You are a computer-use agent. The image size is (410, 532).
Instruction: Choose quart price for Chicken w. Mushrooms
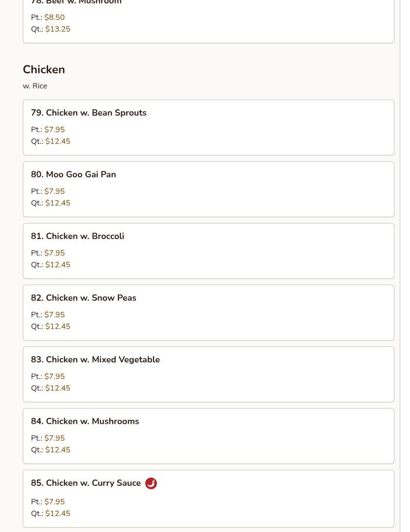58,450
